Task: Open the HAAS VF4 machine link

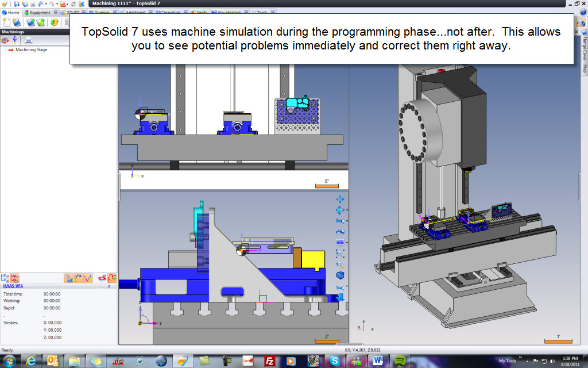Action: pyautogui.click(x=14, y=285)
